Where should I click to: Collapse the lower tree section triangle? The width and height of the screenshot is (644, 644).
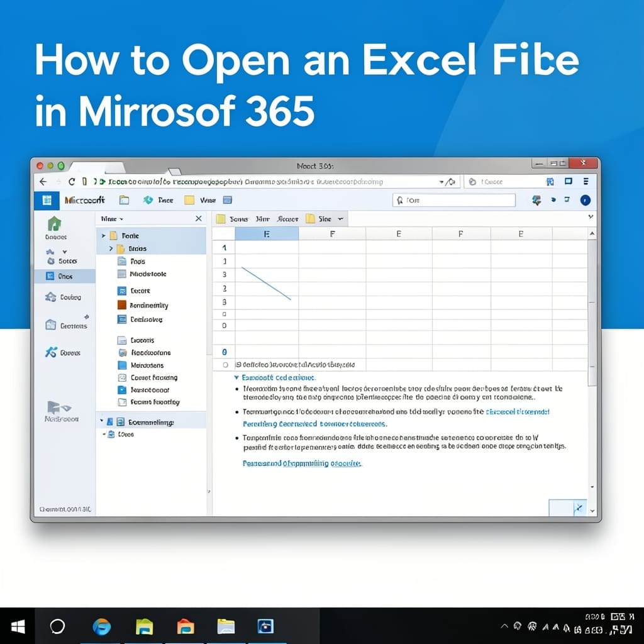[101, 421]
